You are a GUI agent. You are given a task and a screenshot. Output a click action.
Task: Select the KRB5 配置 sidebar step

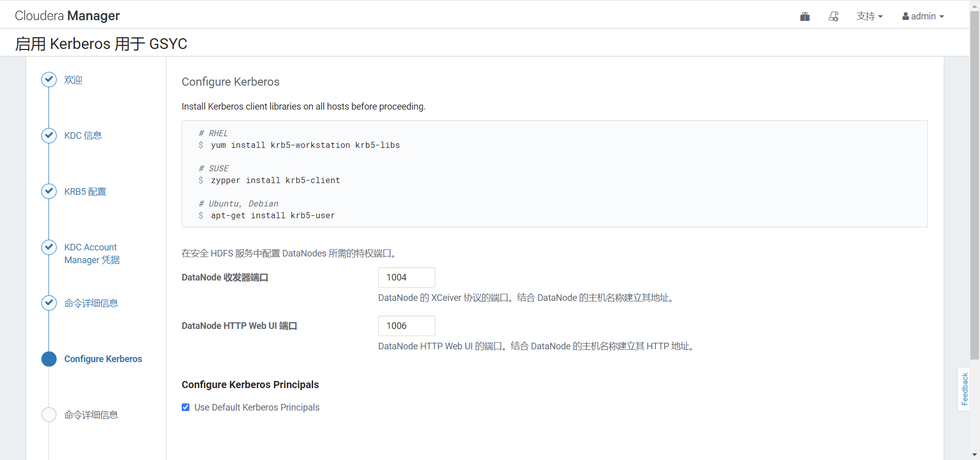coord(85,191)
